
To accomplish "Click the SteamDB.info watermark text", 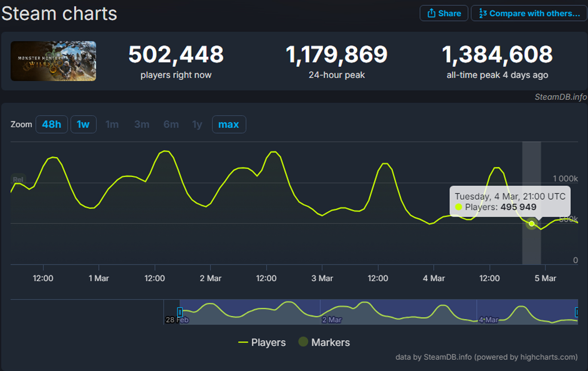I will 561,97.
